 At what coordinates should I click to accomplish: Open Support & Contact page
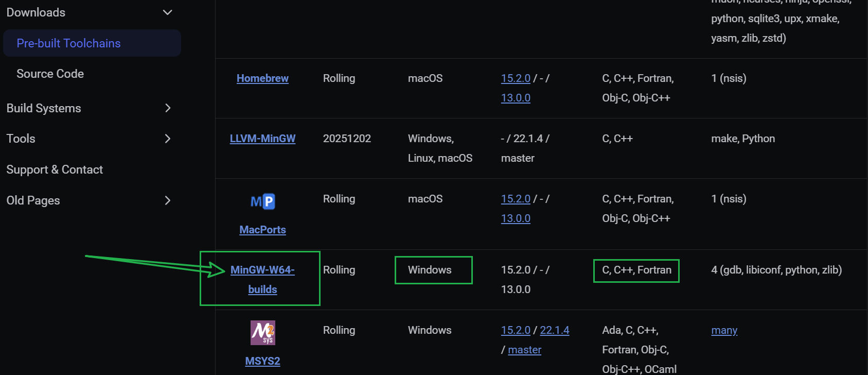(55, 169)
